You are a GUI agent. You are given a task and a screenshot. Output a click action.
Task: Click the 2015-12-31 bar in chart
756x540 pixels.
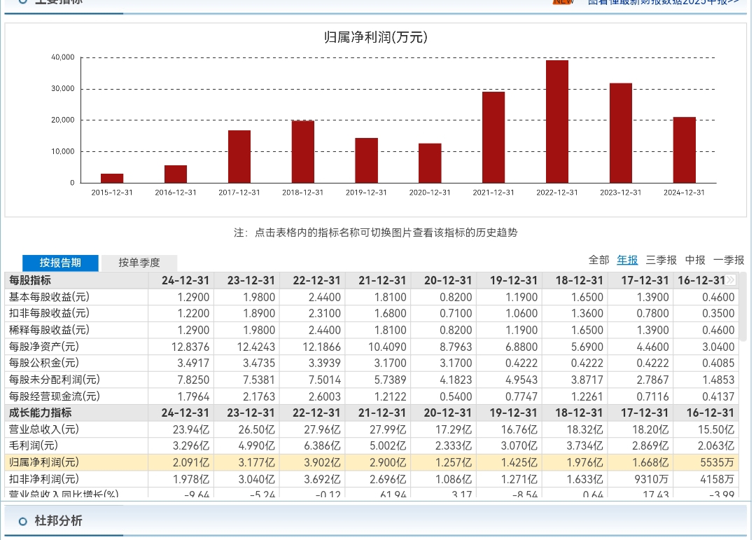pos(112,178)
